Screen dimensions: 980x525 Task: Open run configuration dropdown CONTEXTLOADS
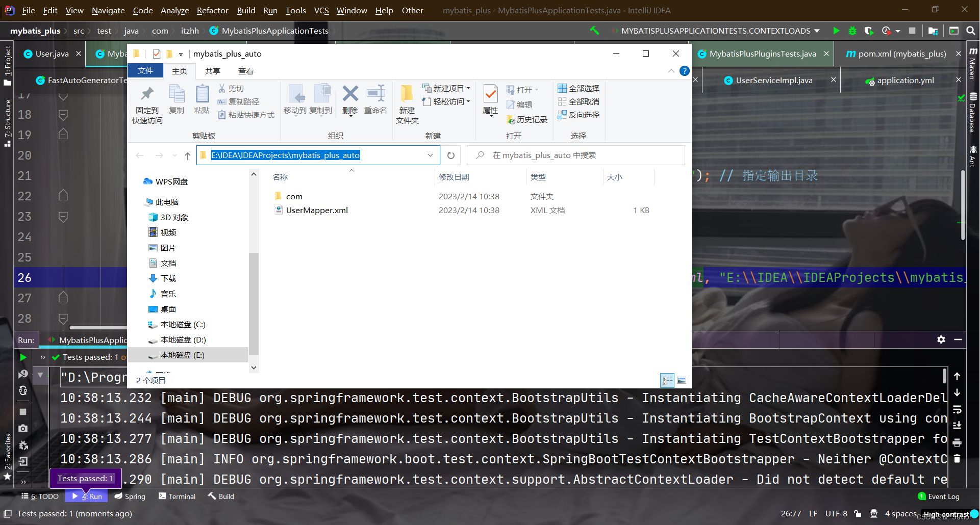point(716,31)
